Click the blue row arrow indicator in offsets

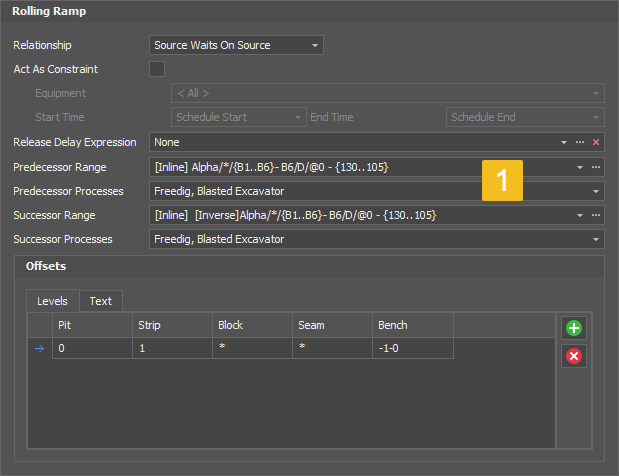click(40, 349)
